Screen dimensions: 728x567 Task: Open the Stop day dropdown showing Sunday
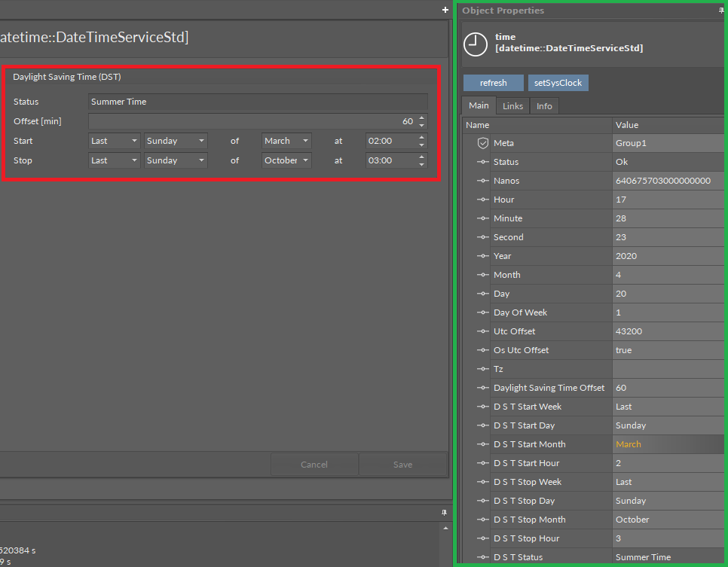(176, 160)
